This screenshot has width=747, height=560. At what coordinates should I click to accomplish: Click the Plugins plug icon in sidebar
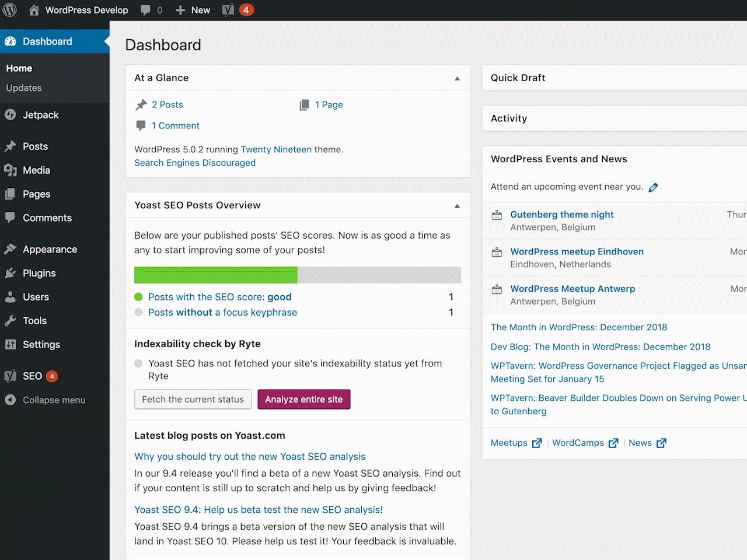pyautogui.click(x=11, y=273)
